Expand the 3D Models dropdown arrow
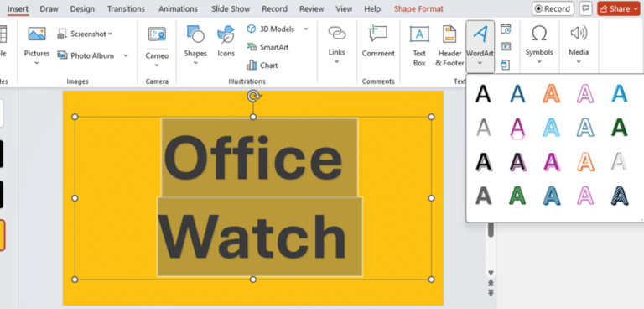The height and width of the screenshot is (309, 644). (306, 29)
